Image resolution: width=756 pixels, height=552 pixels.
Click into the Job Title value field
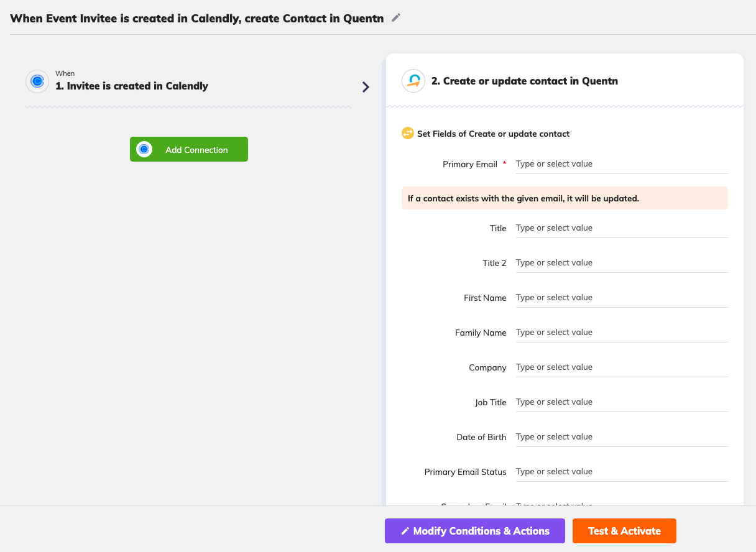coord(622,402)
